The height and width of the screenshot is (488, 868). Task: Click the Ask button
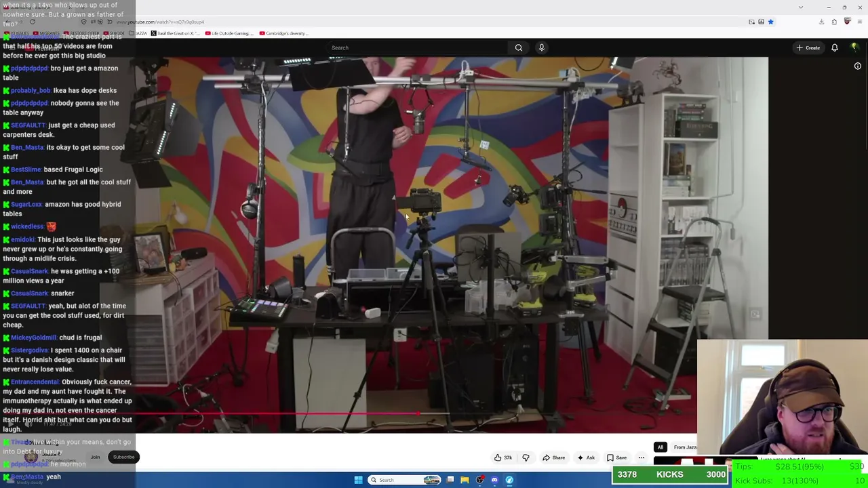(x=586, y=458)
